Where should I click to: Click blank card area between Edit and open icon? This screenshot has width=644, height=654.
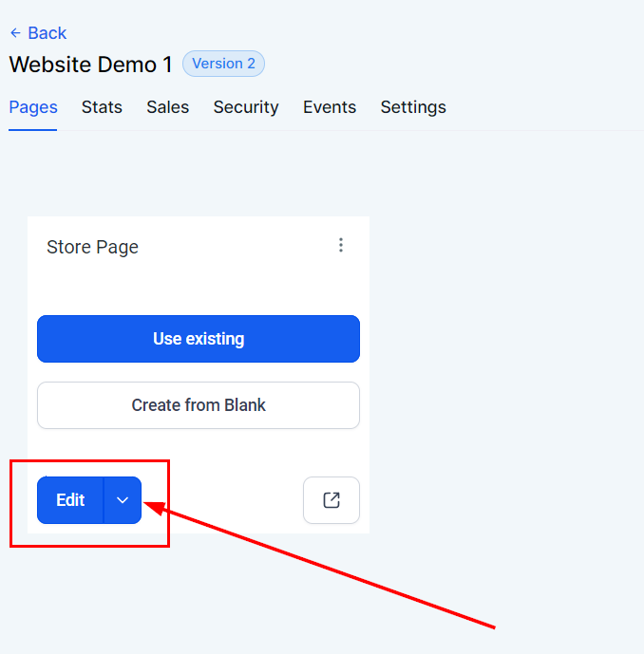coord(221,500)
